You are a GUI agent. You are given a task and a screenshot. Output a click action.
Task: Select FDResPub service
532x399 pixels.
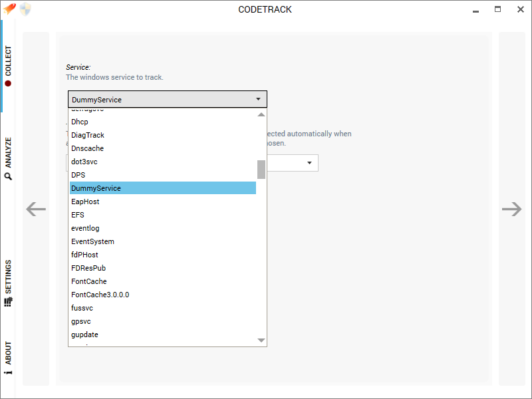[163, 268]
